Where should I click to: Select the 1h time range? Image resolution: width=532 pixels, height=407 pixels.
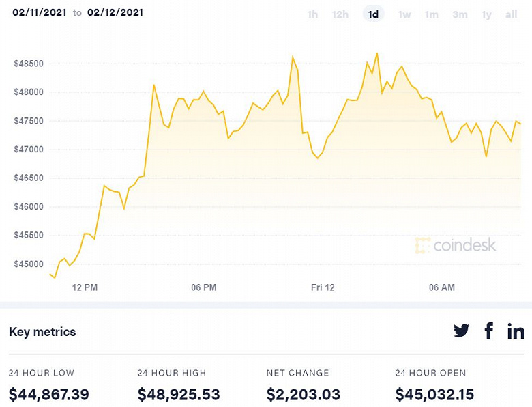pos(312,14)
